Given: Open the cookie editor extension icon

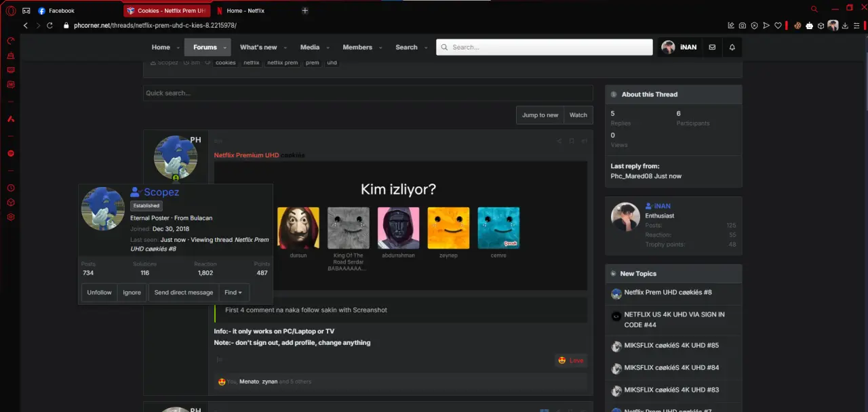Looking at the screenshot, I should click(x=798, y=26).
